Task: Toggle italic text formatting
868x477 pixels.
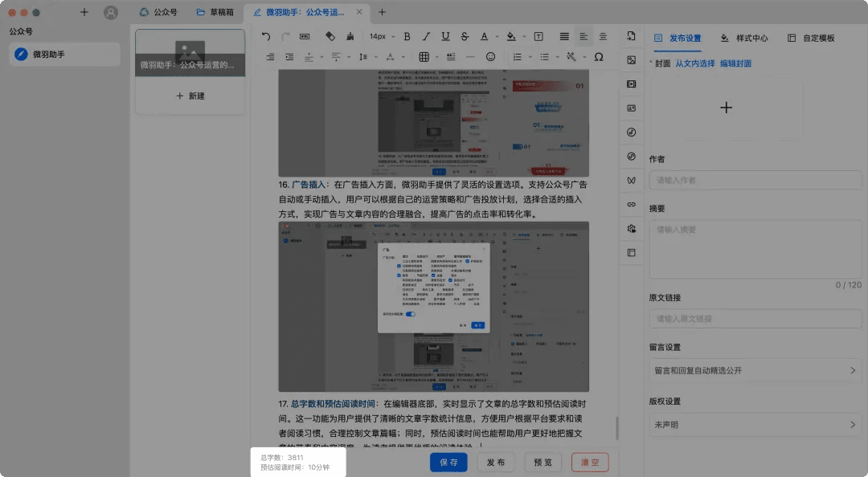Action: click(x=426, y=37)
